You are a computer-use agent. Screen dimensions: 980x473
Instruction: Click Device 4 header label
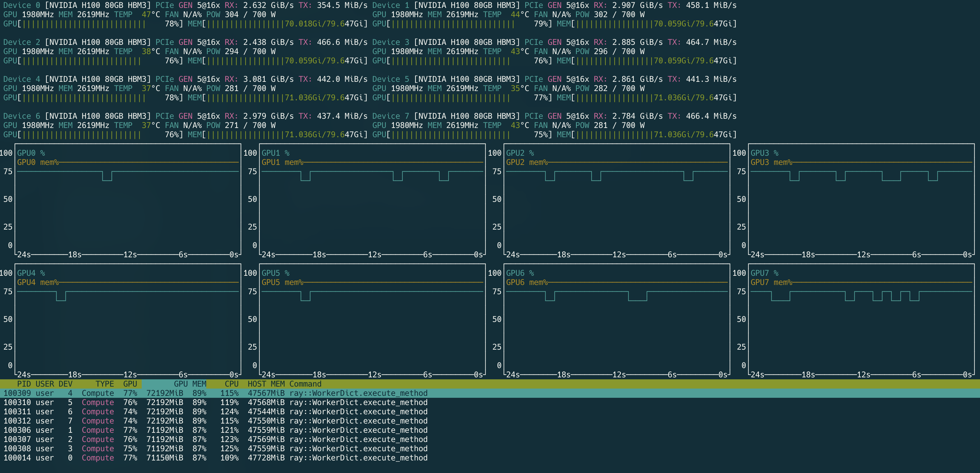[x=22, y=79]
